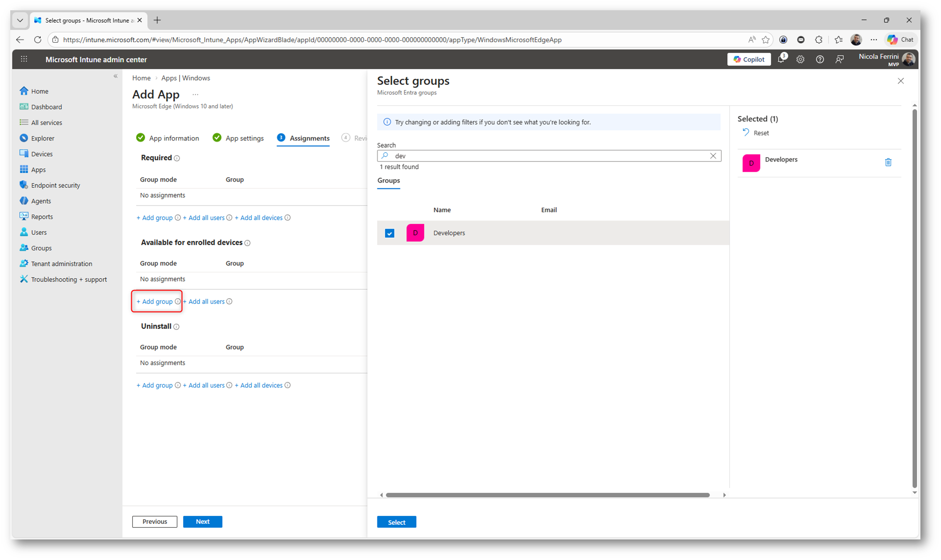Viewport: 941px width, 560px height.
Task: Open the Copilot button in header
Action: point(749,59)
